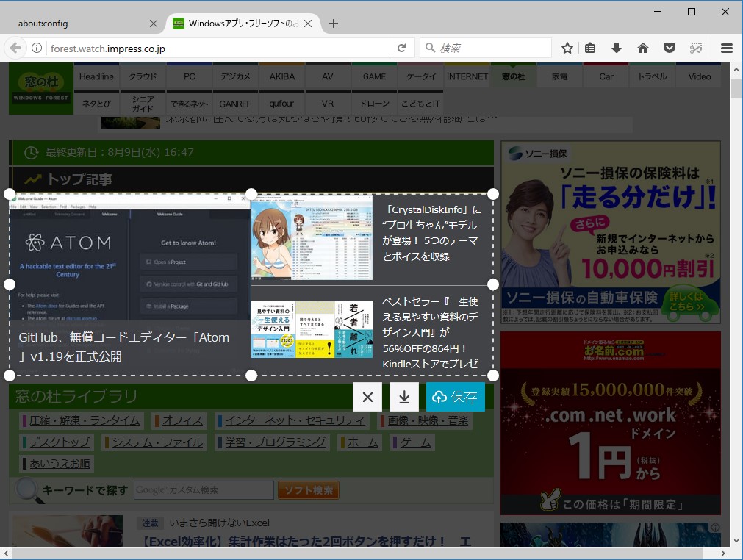Download the captured screenshot
The width and height of the screenshot is (743, 560).
tap(403, 396)
